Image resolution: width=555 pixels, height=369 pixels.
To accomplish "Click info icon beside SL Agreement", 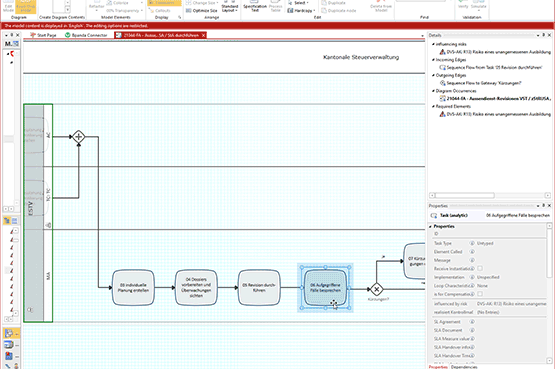I will coord(472,322).
